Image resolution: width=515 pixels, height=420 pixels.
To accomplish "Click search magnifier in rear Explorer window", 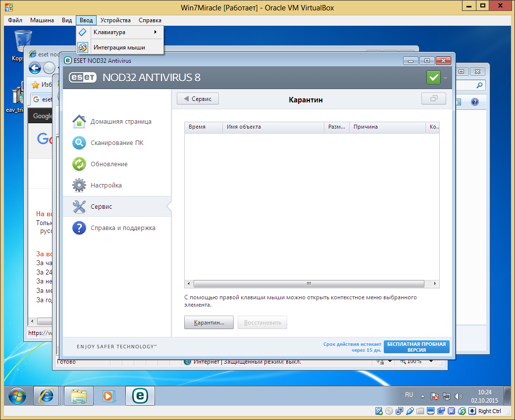I will pyautogui.click(x=479, y=85).
